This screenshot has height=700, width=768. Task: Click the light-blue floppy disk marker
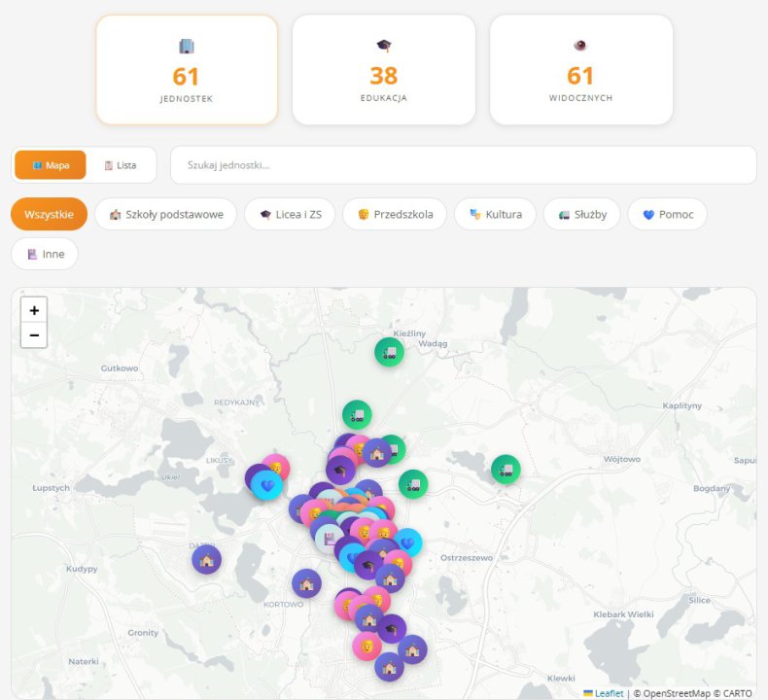[330, 538]
